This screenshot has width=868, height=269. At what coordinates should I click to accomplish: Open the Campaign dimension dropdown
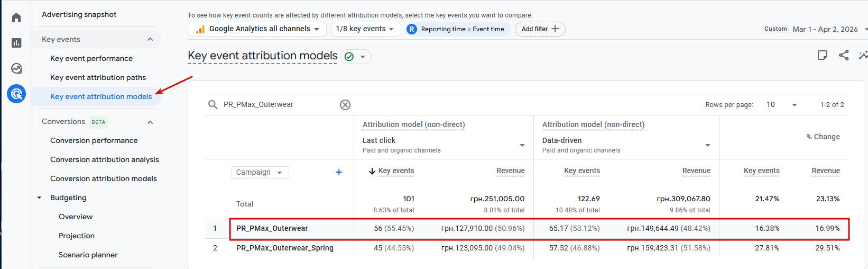260,173
